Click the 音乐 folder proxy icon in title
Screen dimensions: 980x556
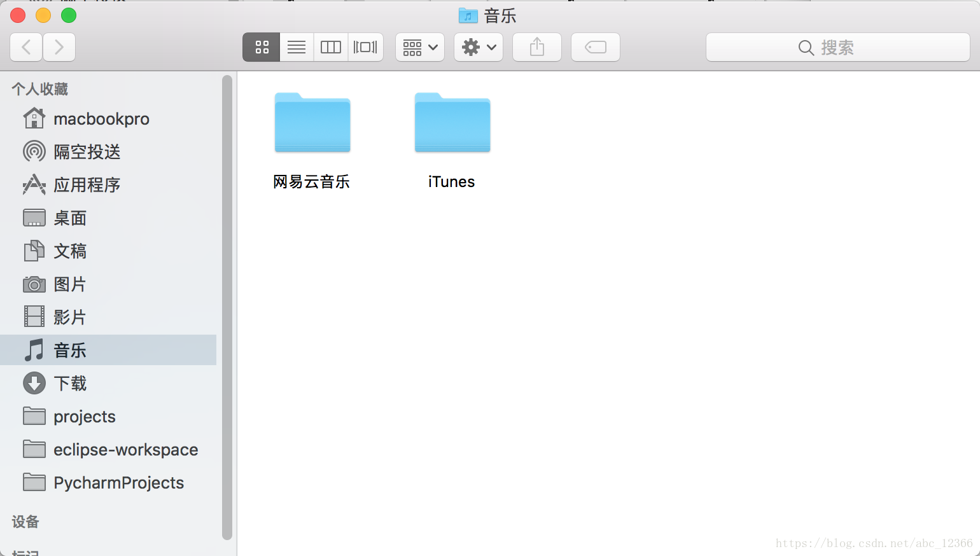468,15
